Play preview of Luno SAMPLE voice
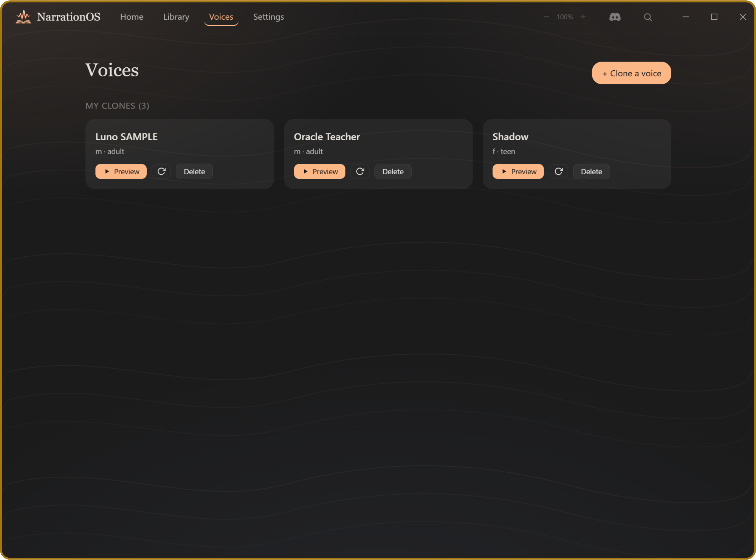The height and width of the screenshot is (560, 756). (121, 172)
